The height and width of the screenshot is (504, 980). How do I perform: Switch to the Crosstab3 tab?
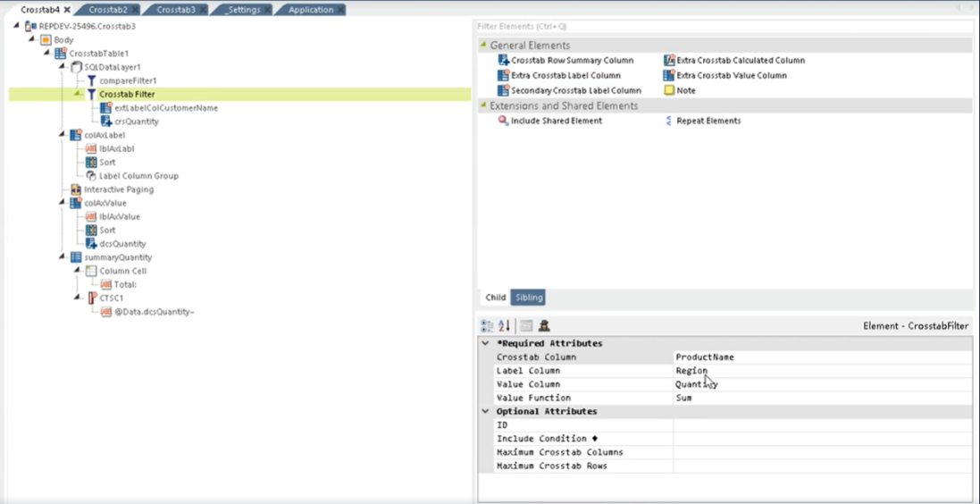[176, 10]
